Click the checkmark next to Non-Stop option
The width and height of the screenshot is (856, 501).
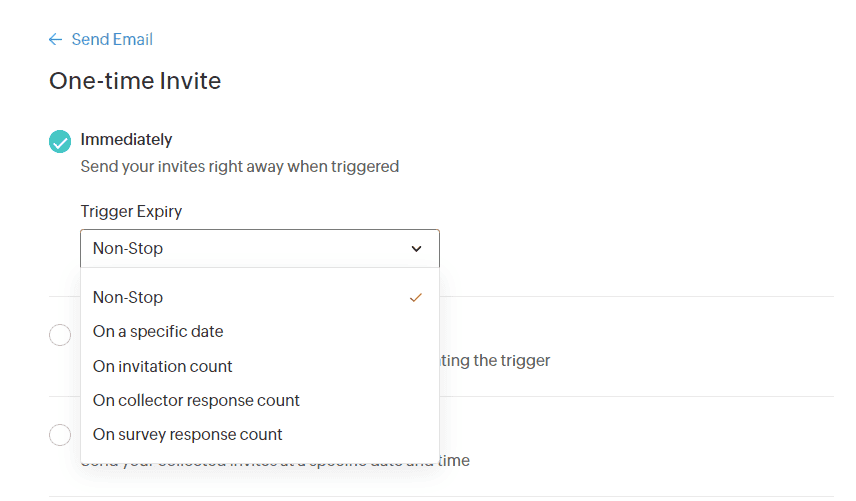point(416,297)
